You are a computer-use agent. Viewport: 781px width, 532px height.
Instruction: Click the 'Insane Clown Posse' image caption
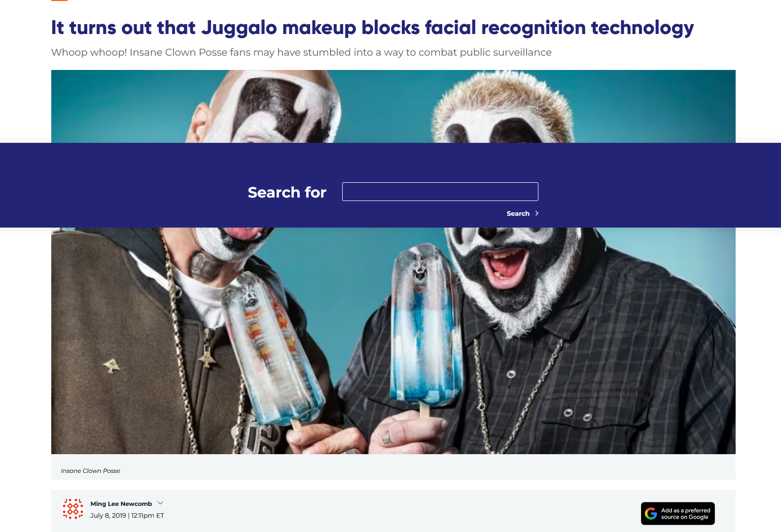pos(90,471)
